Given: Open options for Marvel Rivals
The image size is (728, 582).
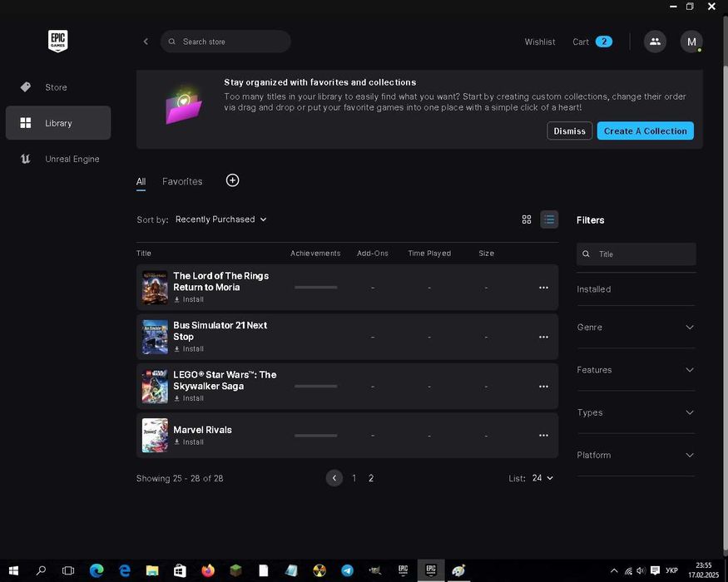Looking at the screenshot, I should tap(543, 436).
